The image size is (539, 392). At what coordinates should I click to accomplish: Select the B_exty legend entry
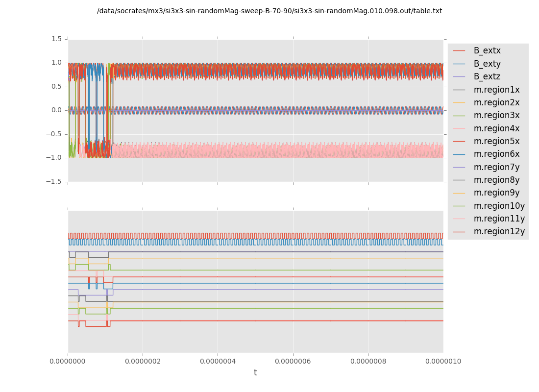point(487,64)
